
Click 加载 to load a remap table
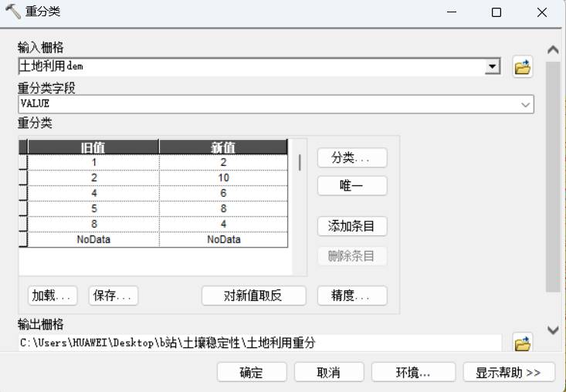[x=53, y=296]
